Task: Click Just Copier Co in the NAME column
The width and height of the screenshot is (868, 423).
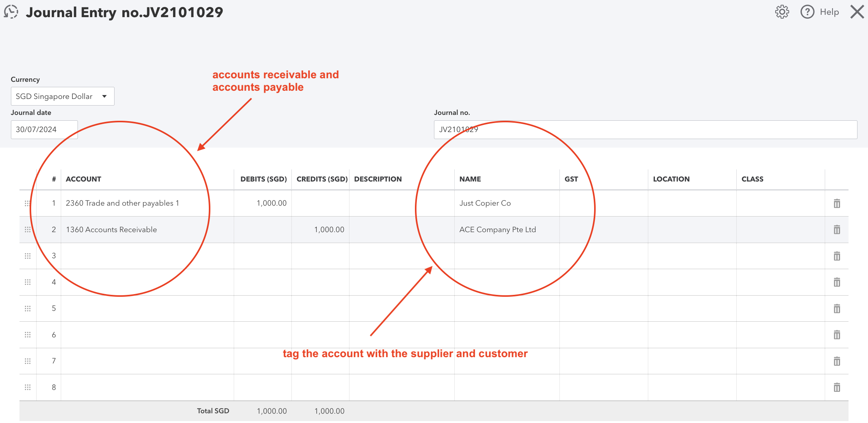Action: click(485, 203)
